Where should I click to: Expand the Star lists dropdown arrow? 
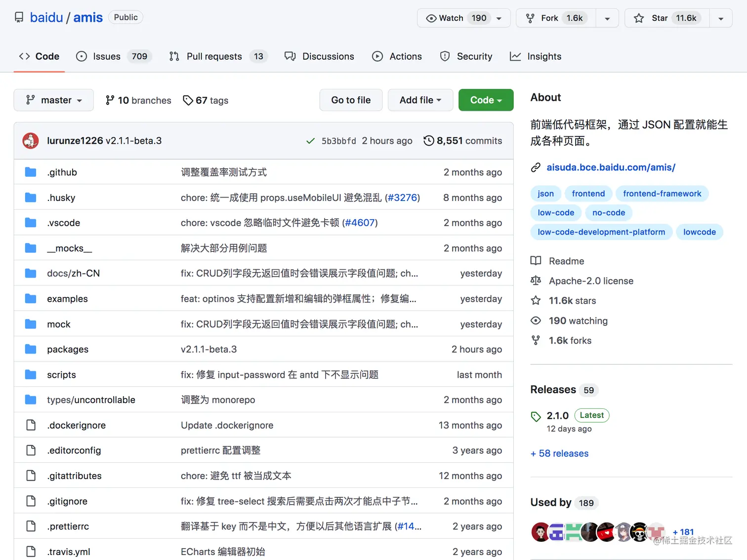pos(721,18)
